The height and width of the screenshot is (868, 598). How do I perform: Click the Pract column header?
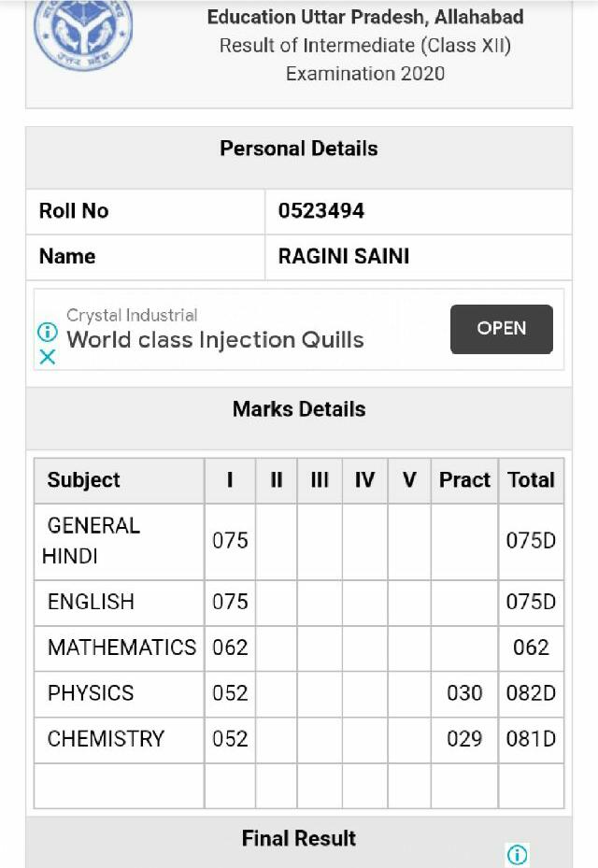(x=464, y=480)
